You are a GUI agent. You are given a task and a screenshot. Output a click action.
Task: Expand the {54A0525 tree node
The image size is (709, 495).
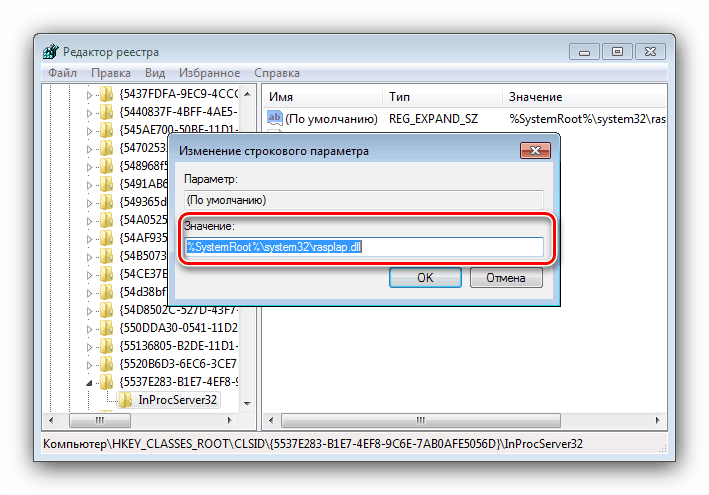click(x=89, y=221)
